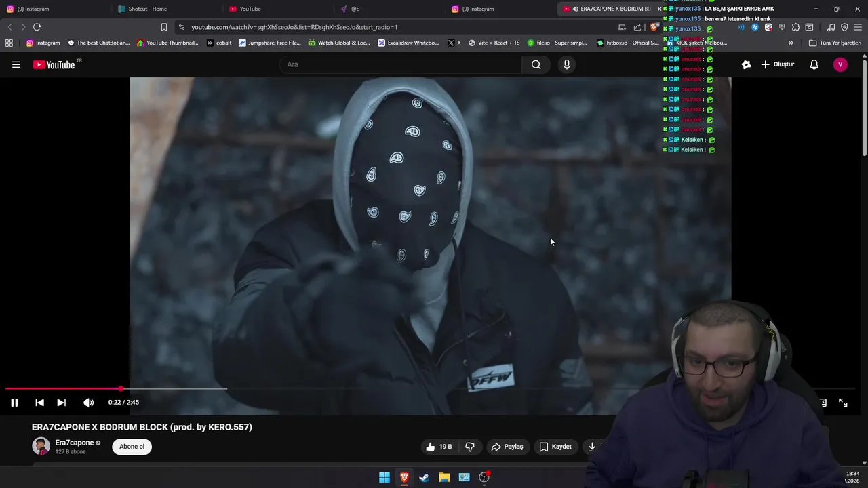Toggle theater mode in the player
Image resolution: width=868 pixels, height=488 pixels.
tap(823, 402)
